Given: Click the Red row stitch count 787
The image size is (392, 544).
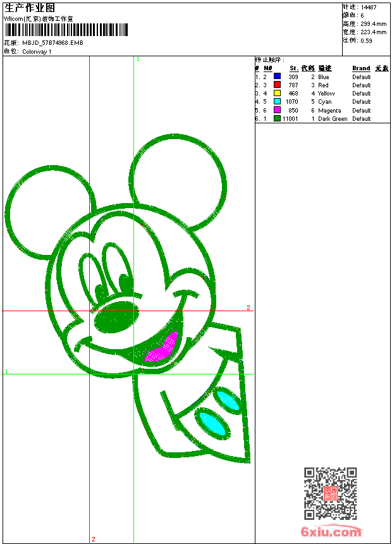Looking at the screenshot, I should [293, 85].
